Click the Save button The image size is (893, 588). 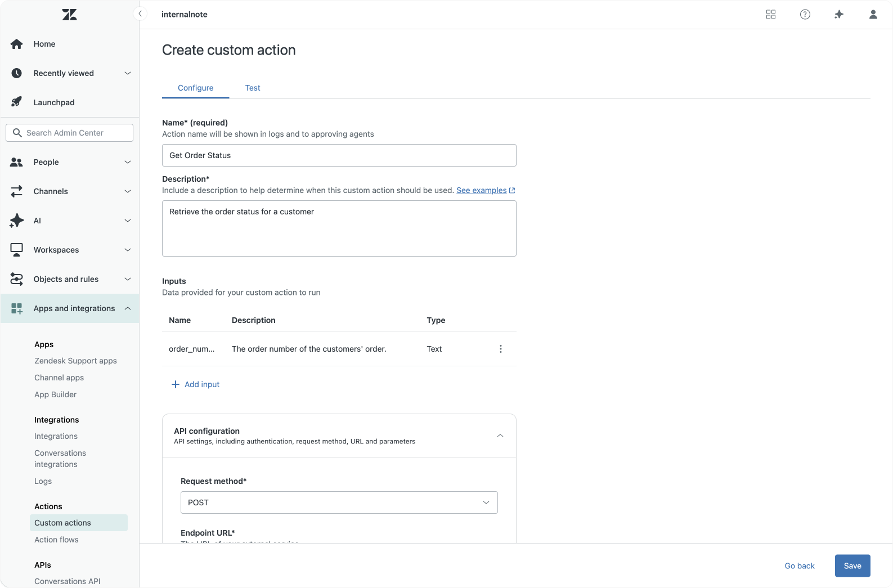(x=852, y=565)
